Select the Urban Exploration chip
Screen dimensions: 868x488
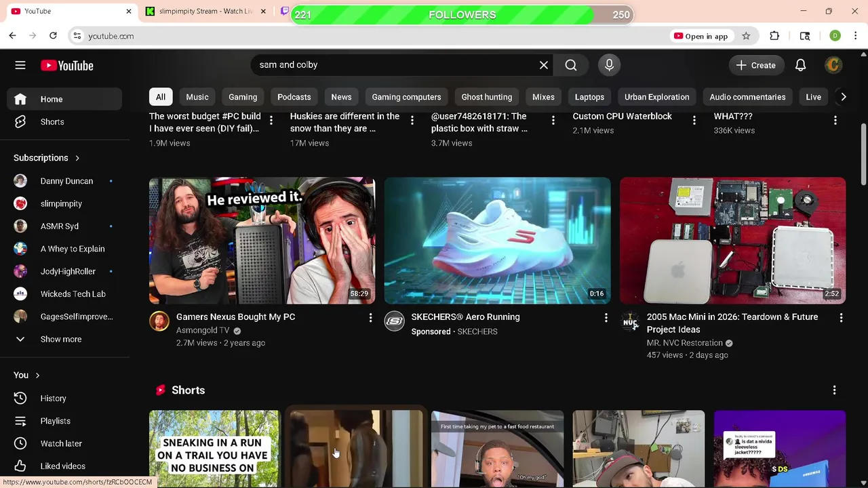[x=656, y=97]
